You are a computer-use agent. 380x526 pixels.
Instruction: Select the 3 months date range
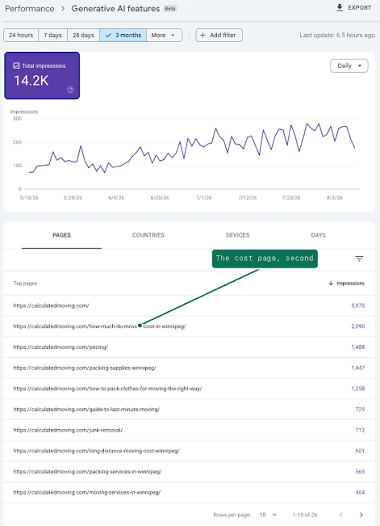point(123,35)
